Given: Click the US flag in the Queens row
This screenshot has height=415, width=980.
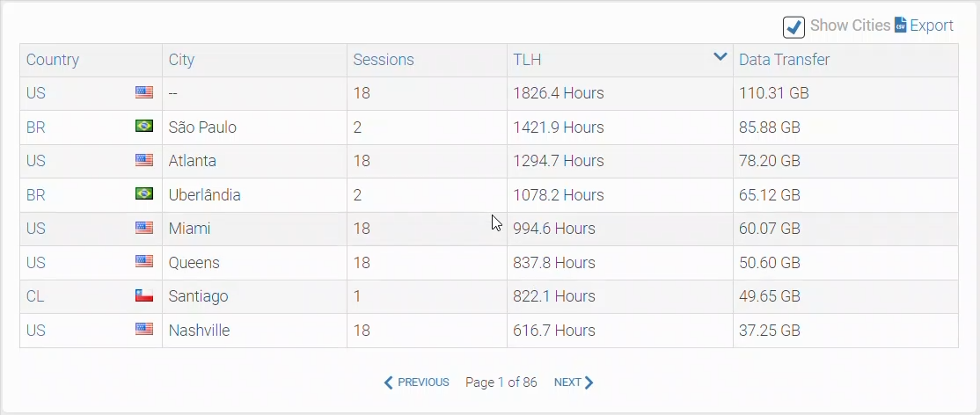Looking at the screenshot, I should coord(144,262).
